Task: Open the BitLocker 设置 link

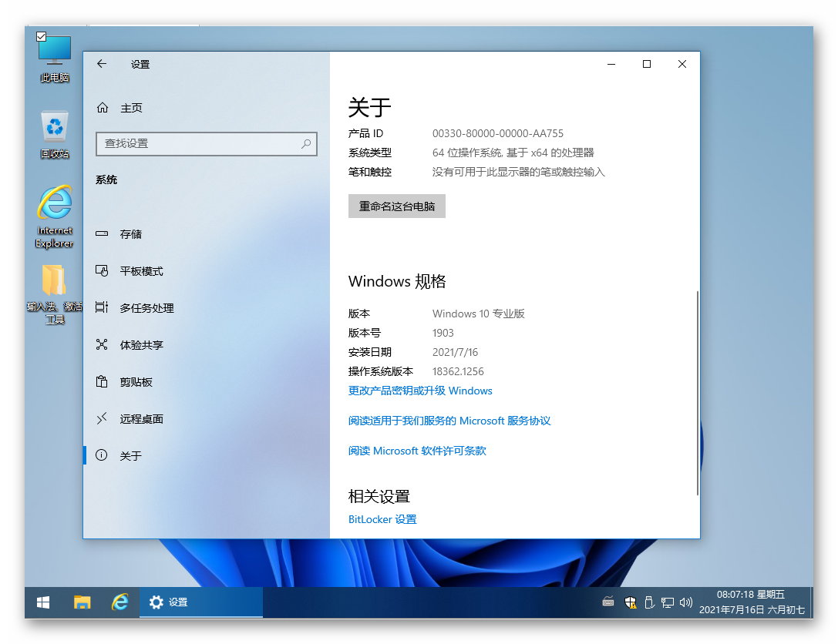Action: (382, 518)
